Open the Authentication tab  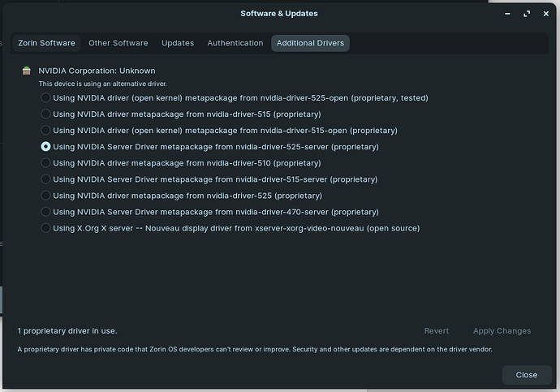(235, 43)
